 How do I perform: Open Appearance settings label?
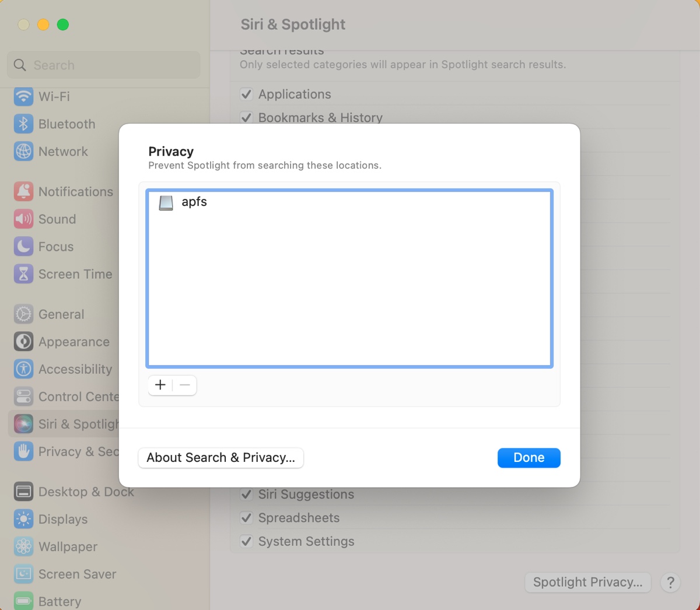pos(74,341)
